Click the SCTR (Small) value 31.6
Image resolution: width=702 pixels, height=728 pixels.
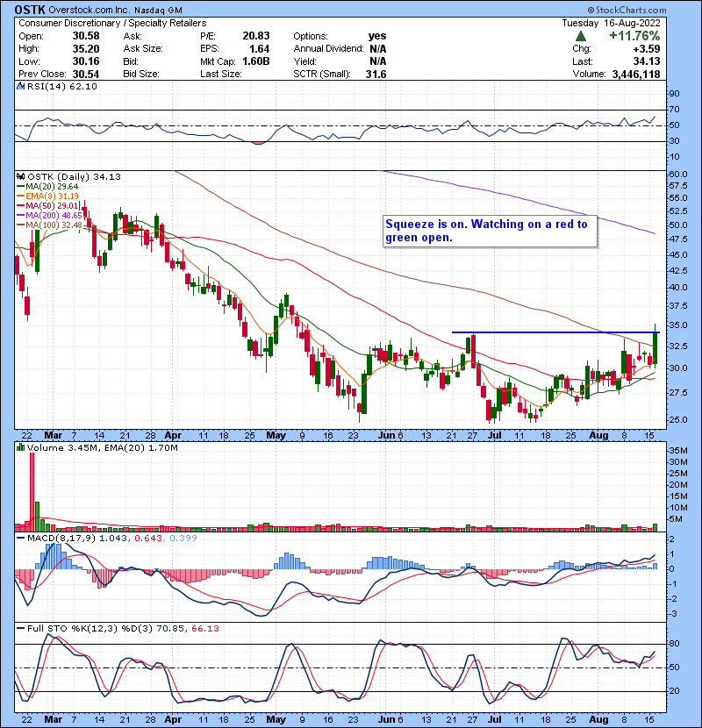pos(376,75)
